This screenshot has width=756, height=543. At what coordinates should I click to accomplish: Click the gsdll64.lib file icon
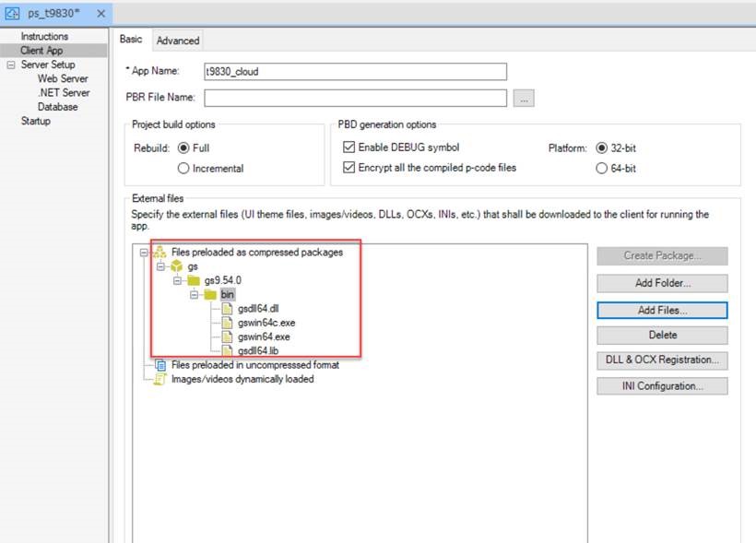[228, 350]
